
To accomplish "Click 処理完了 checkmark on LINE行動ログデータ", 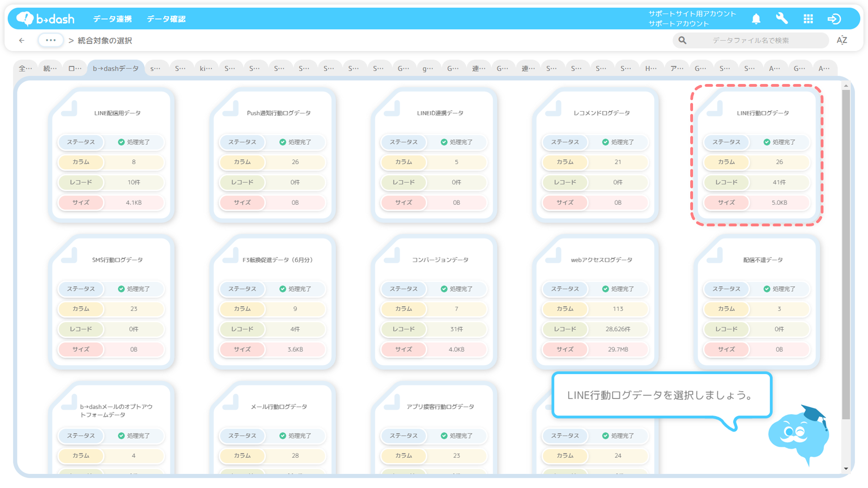I will (767, 142).
